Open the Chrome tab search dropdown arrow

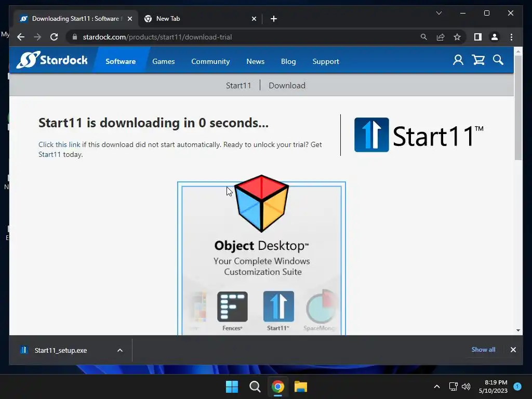tap(439, 13)
